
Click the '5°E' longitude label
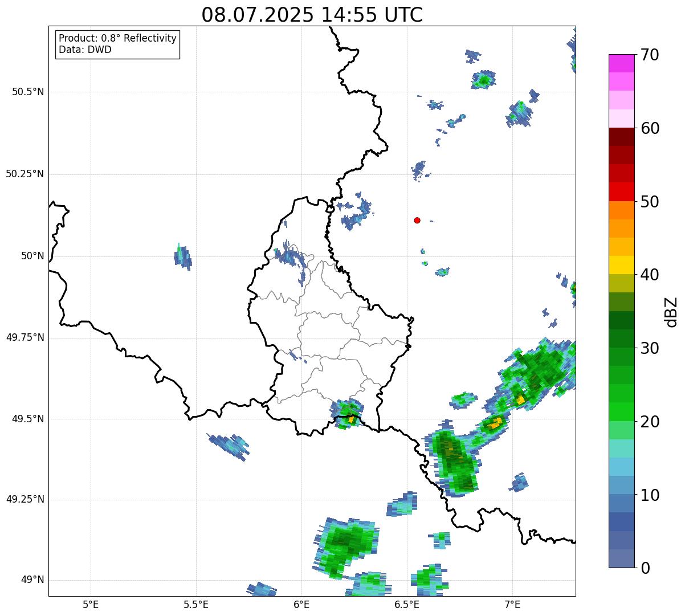[91, 605]
